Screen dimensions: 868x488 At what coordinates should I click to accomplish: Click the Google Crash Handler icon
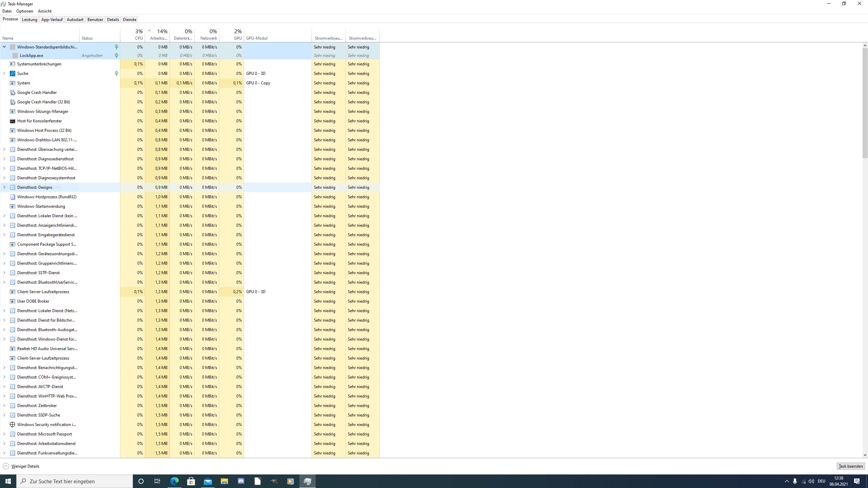(13, 93)
